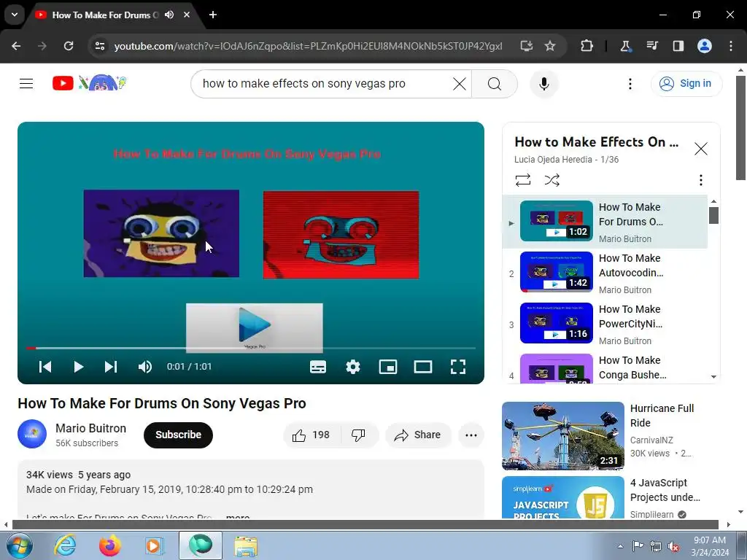This screenshot has height=560, width=747.
Task: Open more actions ellipsis under video
Action: click(471, 435)
